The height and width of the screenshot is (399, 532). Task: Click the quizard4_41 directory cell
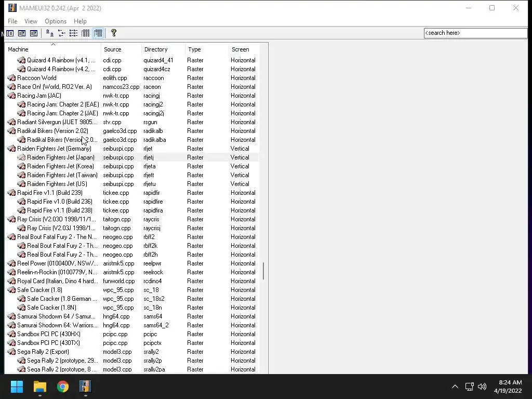click(x=158, y=60)
